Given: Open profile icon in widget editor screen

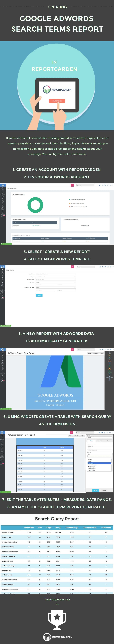Looking at the screenshot, I should (102, 433).
